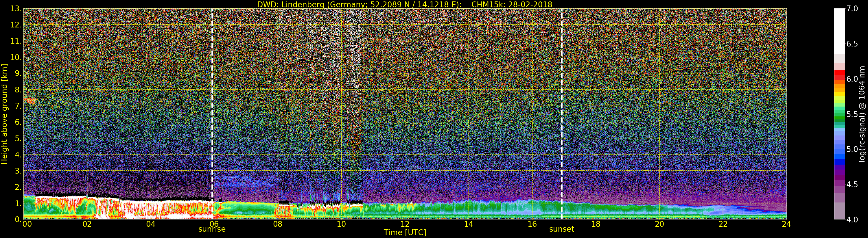Click the height axis tick '3.'

click(x=18, y=171)
